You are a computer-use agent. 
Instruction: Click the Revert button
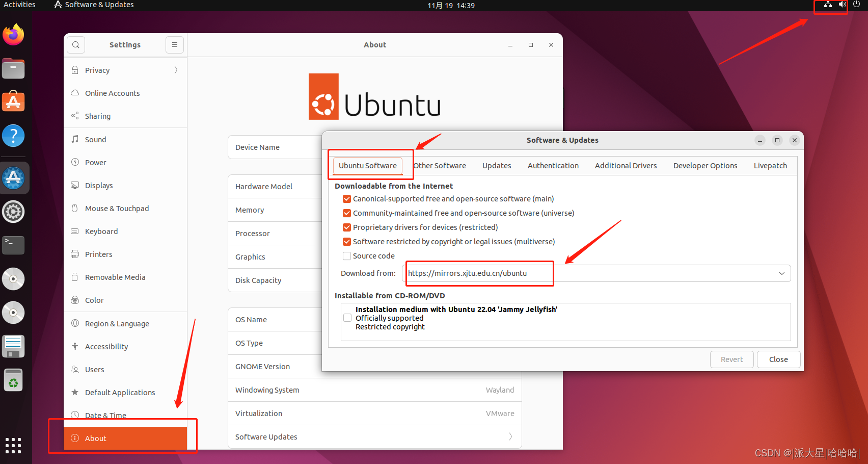(732, 359)
